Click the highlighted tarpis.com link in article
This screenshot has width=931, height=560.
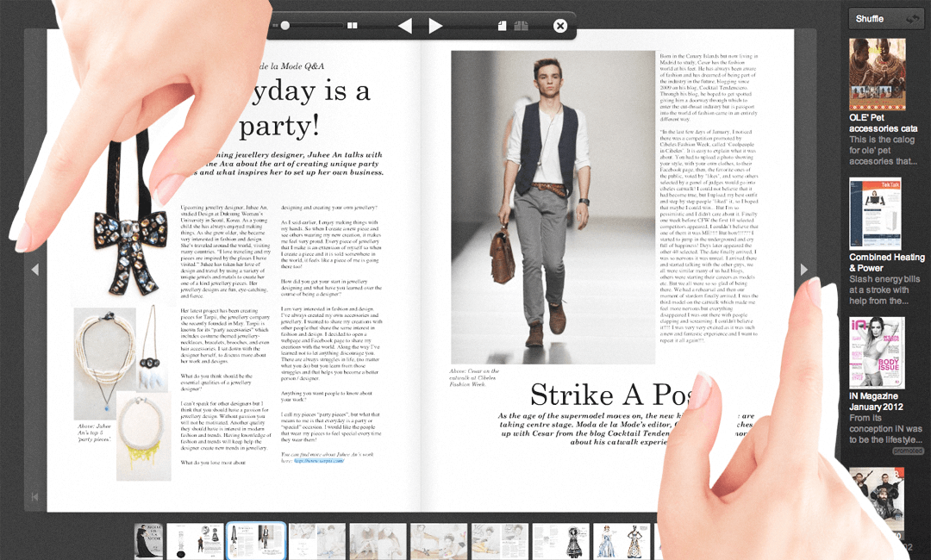(x=319, y=460)
